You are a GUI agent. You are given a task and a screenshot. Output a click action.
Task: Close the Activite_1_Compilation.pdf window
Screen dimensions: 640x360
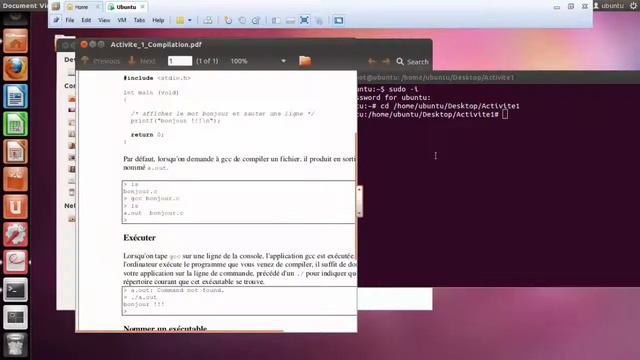[84, 44]
